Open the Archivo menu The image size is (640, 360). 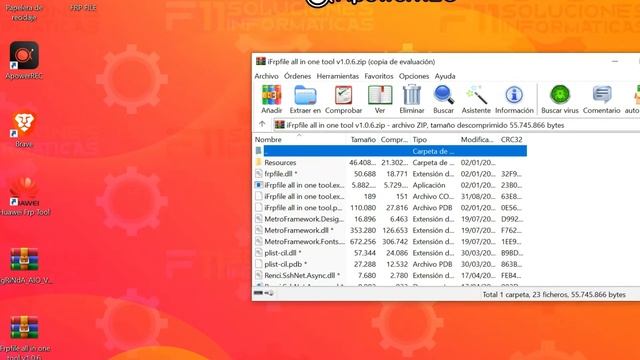point(266,76)
